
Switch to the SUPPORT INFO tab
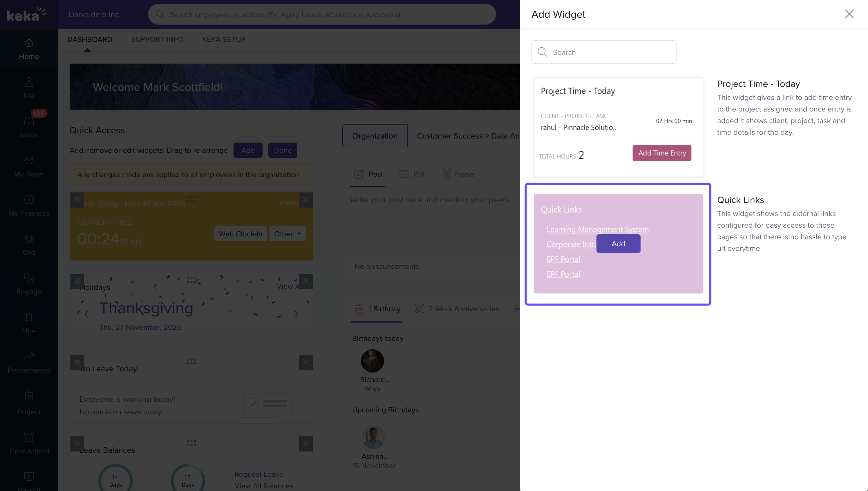coord(157,39)
